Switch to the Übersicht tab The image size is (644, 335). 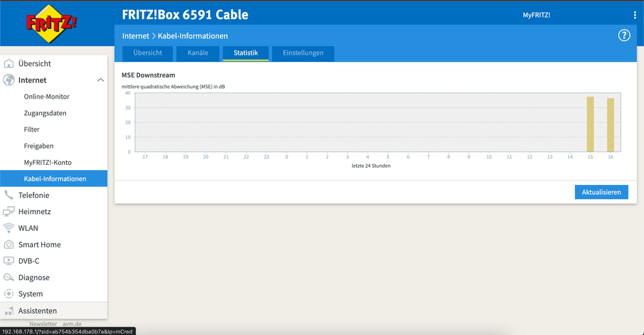coord(148,53)
